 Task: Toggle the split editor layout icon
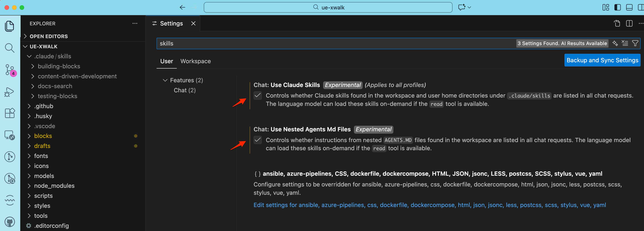[x=629, y=23]
